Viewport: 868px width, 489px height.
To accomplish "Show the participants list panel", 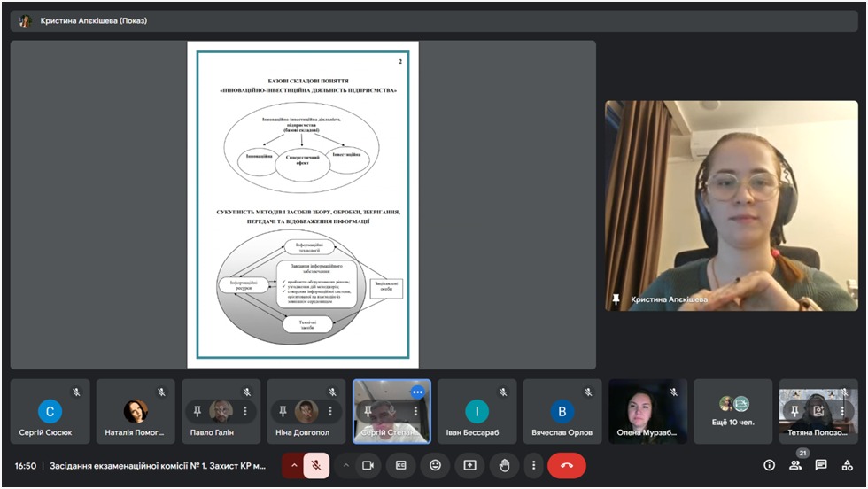I will pos(795,465).
